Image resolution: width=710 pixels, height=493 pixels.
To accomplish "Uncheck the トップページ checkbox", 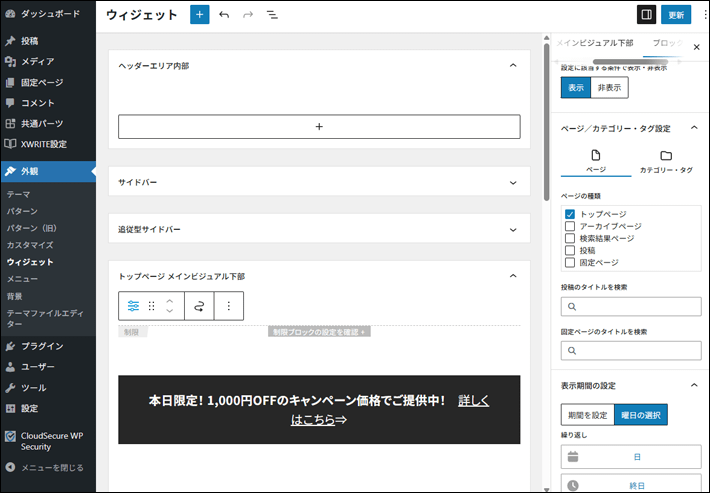I will pyautogui.click(x=570, y=214).
